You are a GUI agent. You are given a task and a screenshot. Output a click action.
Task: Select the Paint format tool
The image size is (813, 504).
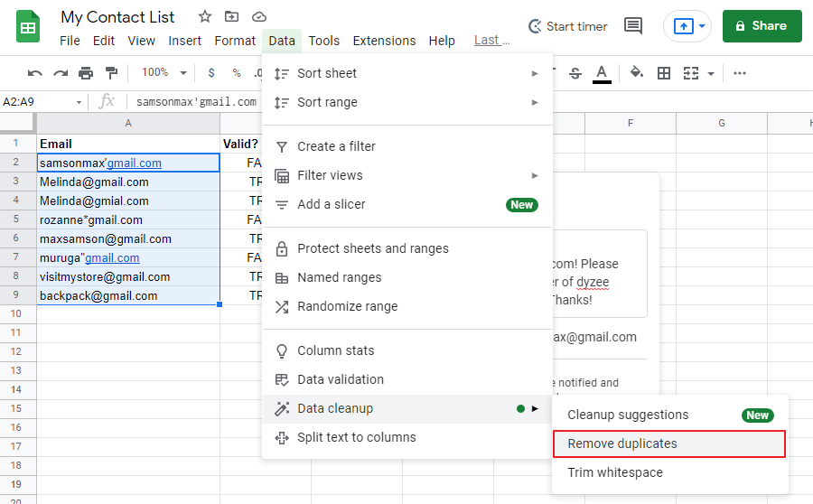[111, 73]
